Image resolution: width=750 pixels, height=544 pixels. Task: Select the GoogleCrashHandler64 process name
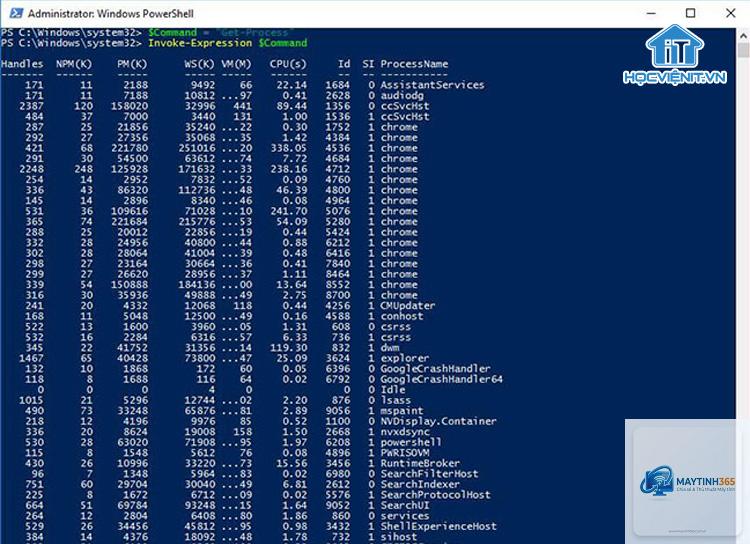click(441, 379)
